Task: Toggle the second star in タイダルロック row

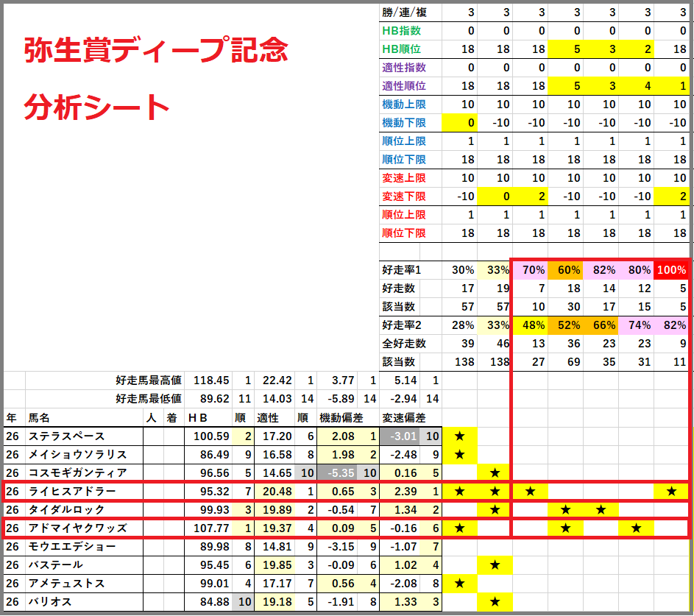Action: click(567, 509)
